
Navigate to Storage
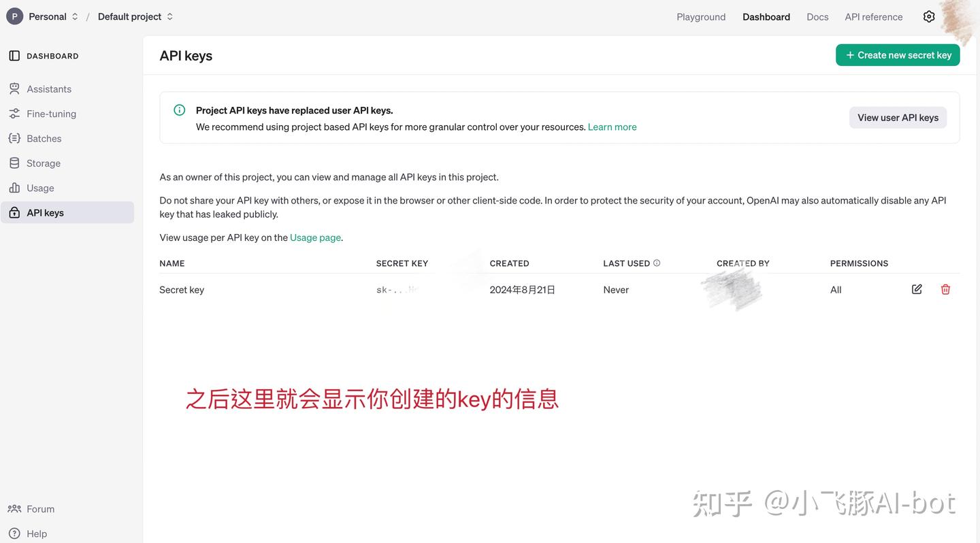[x=43, y=162]
